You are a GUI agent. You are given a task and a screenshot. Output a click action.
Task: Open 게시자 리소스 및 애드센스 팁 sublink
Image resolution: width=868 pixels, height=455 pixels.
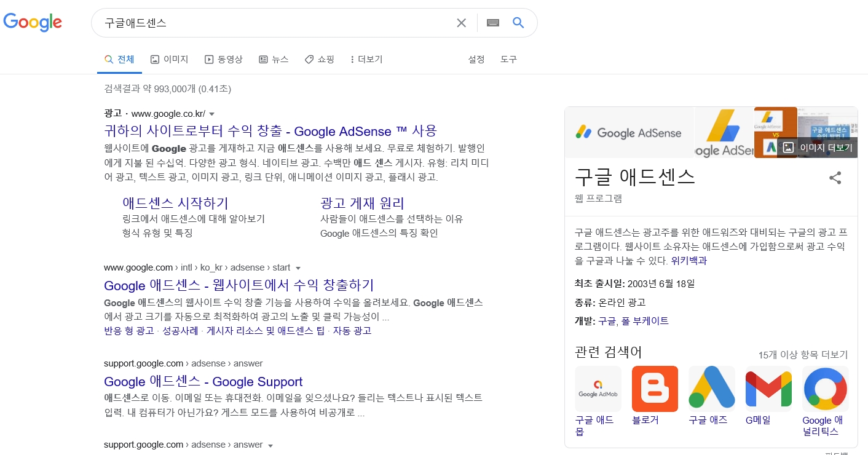point(265,331)
